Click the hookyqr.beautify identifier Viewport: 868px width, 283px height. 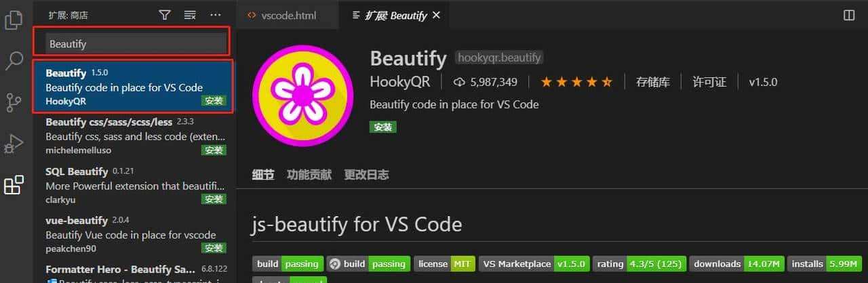pos(499,58)
